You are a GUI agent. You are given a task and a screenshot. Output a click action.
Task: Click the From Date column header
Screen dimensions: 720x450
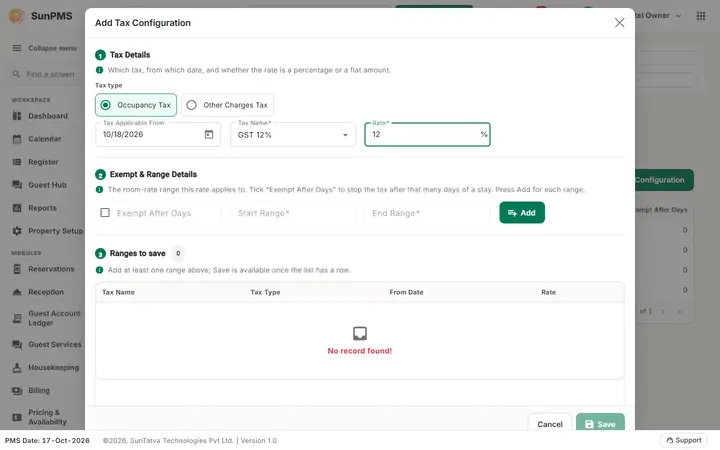[x=406, y=292]
